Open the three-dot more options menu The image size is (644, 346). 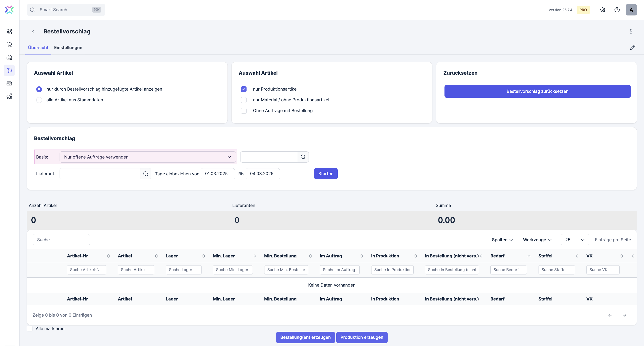coord(631,32)
